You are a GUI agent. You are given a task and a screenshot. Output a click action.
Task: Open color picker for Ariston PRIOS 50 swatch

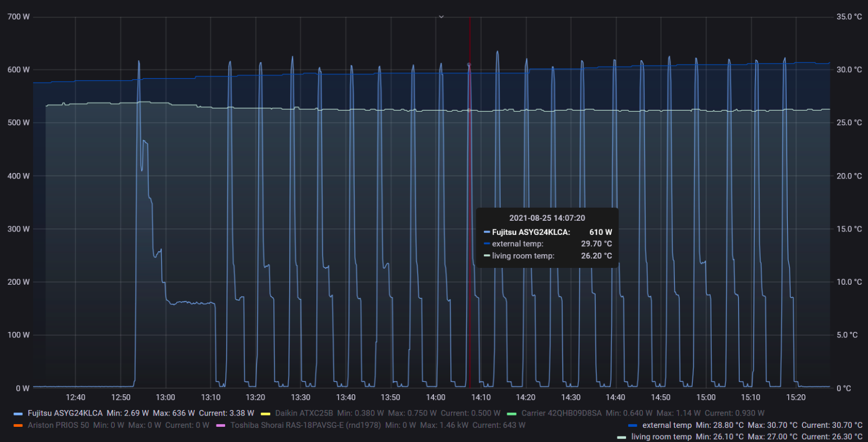pyautogui.click(x=18, y=426)
